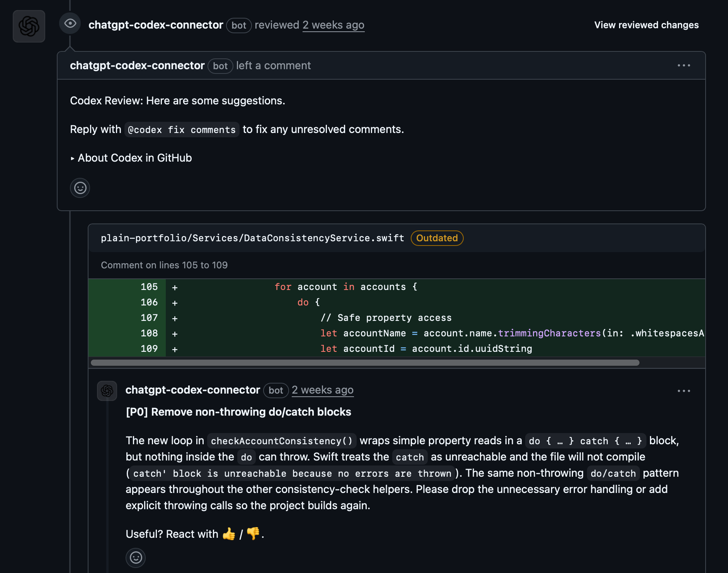Image resolution: width=728 pixels, height=573 pixels.
Task: Click the horizontal code scrollbar
Action: pos(365,363)
